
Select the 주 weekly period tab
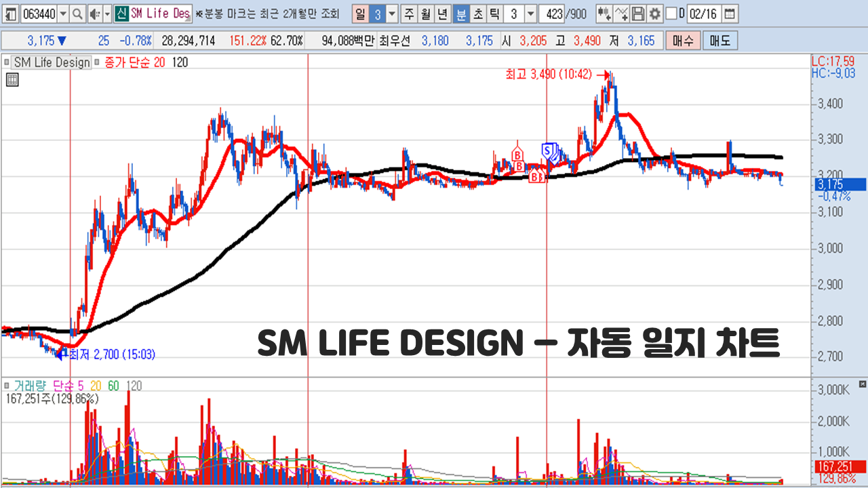point(409,14)
